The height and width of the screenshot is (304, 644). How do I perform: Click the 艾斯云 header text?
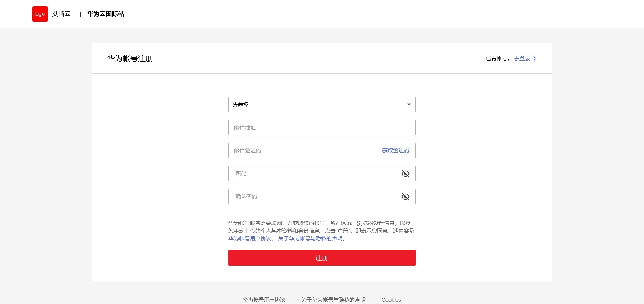click(x=61, y=14)
